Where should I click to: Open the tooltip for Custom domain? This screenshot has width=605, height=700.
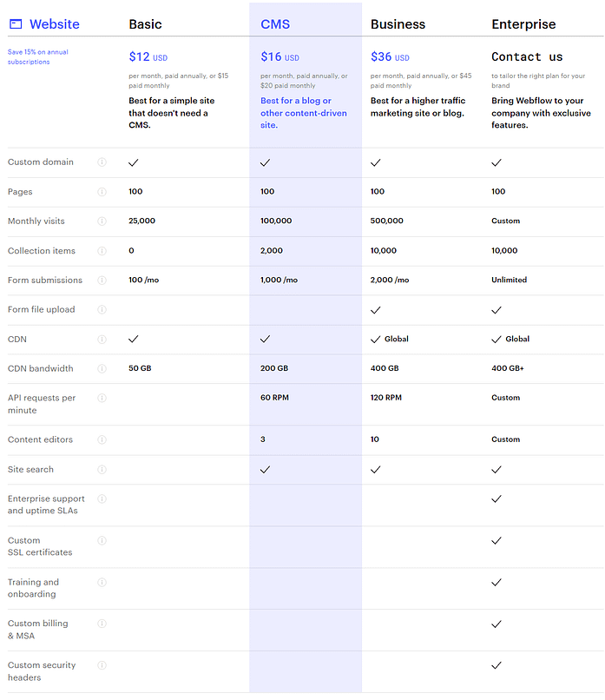point(102,162)
